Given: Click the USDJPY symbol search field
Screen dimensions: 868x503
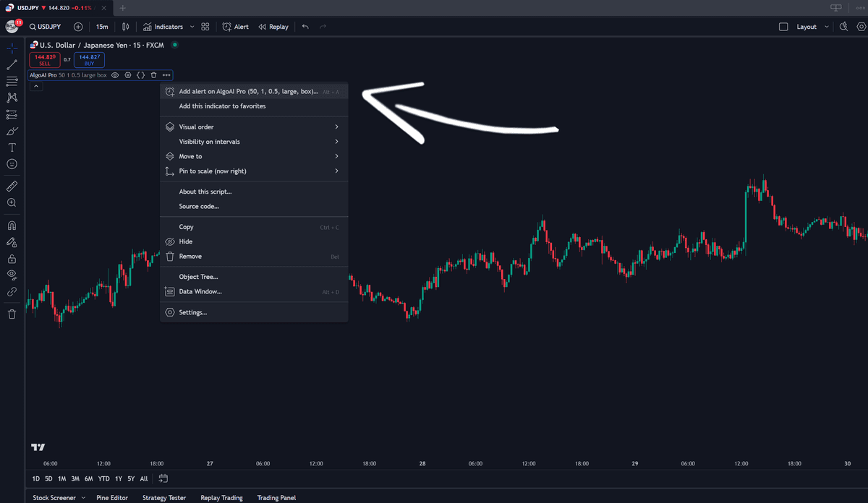Looking at the screenshot, I should click(x=46, y=27).
